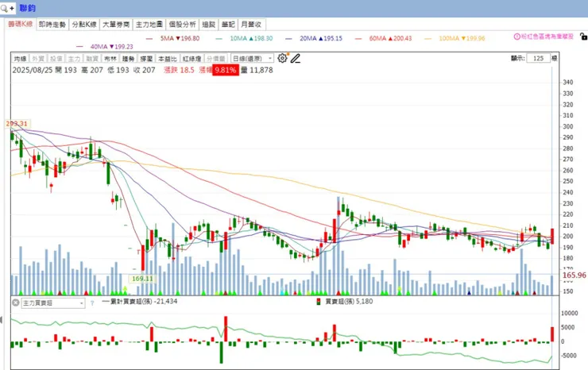Click the 293.31 high price label

(x=17, y=124)
